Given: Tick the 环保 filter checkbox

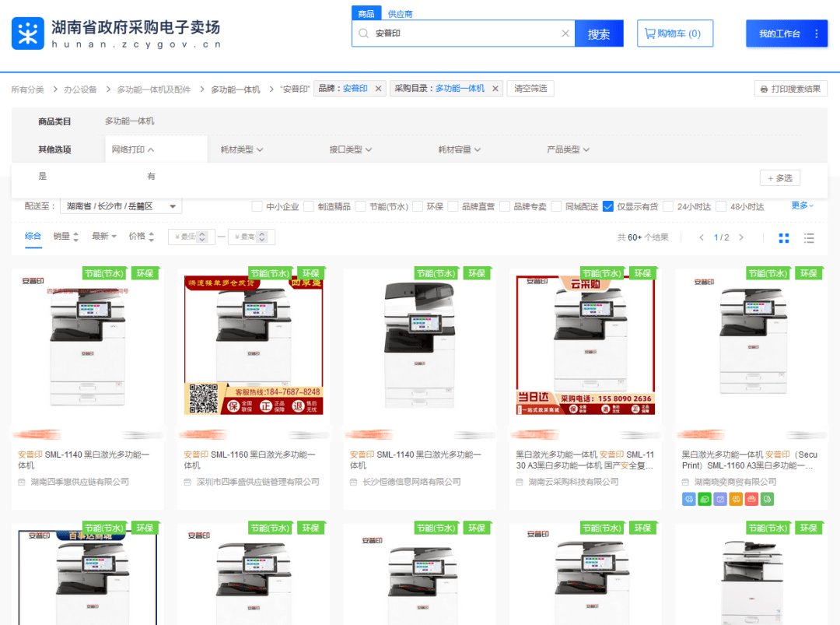Looking at the screenshot, I should [418, 206].
